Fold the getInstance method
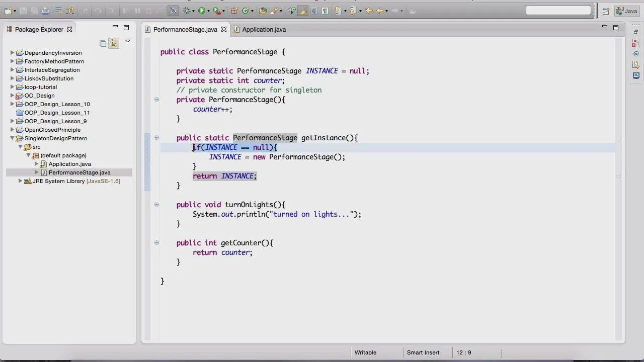This screenshot has height=362, width=644. [x=156, y=138]
